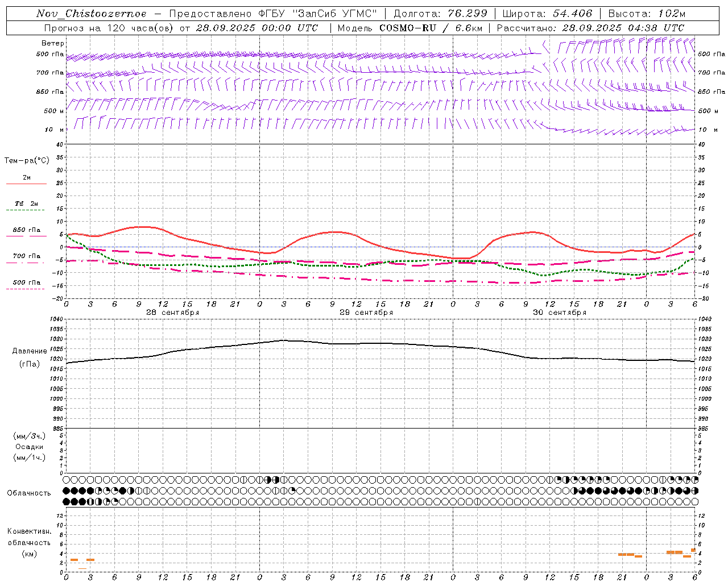Click first orange convective cloud bar at hour 1
728x582 pixels.
point(74,560)
